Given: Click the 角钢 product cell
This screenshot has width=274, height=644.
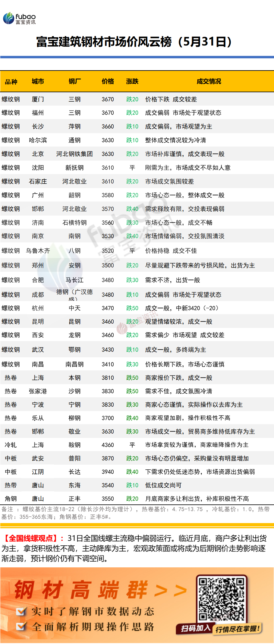Looking at the screenshot, I should click(11, 499).
